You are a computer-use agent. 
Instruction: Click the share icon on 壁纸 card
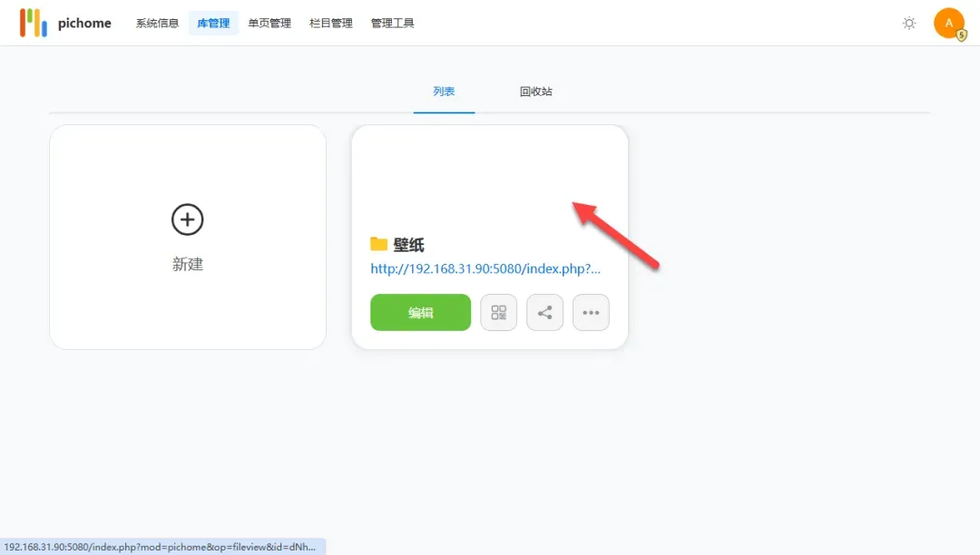click(x=544, y=313)
